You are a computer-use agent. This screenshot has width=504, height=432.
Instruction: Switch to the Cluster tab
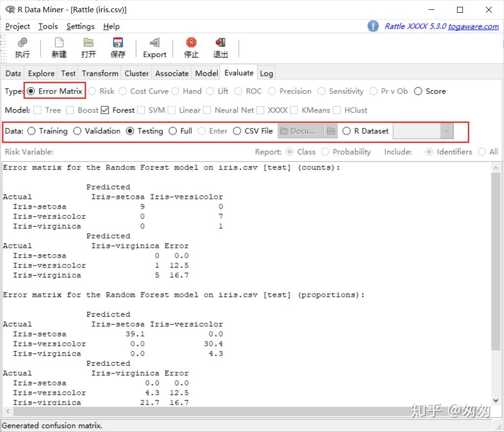(137, 73)
